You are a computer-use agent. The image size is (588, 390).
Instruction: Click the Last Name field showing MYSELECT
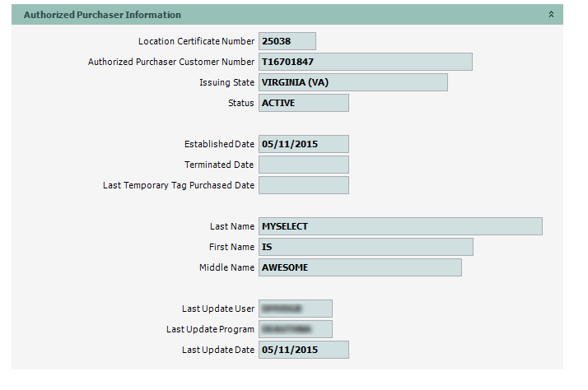[400, 226]
